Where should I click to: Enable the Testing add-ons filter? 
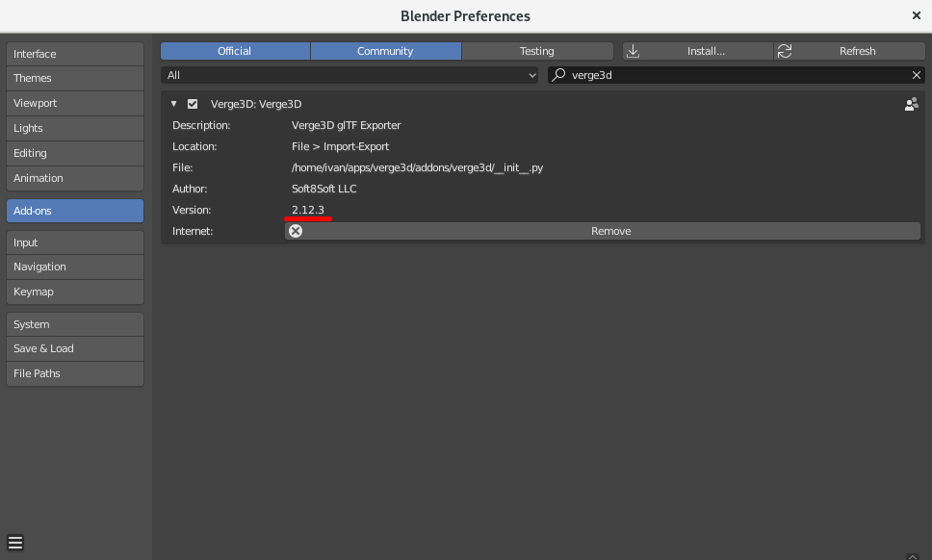coord(537,51)
